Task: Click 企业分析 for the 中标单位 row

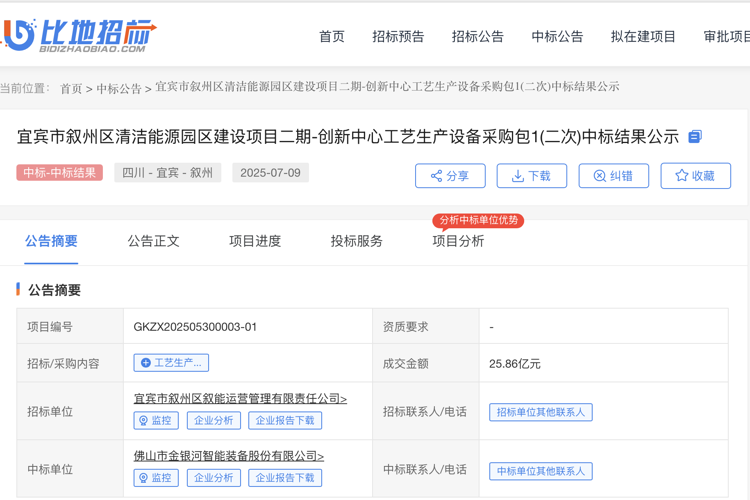Action: coord(213,478)
